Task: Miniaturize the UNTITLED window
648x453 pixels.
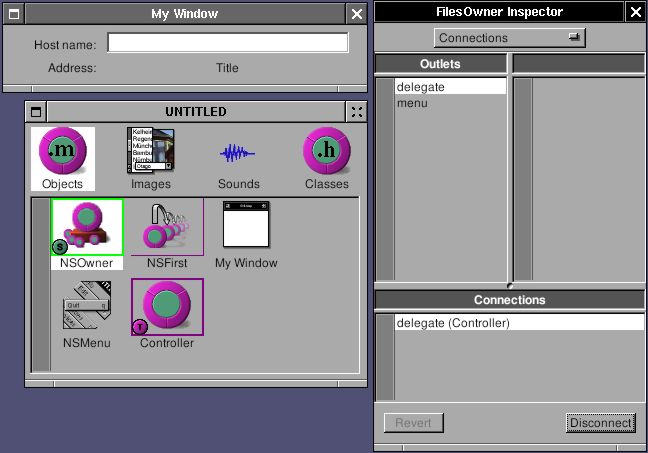Action: pyautogui.click(x=35, y=112)
